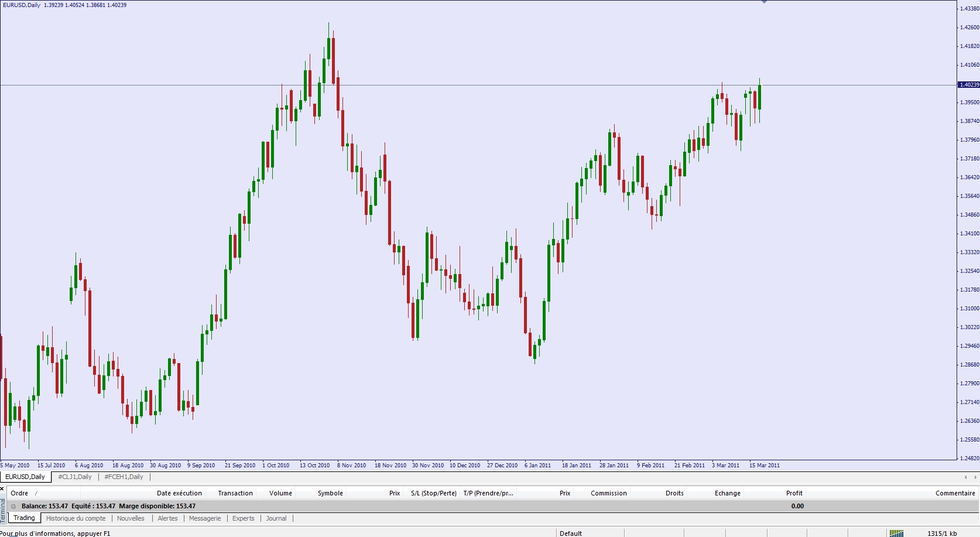Sort orders by the Profit column header
The height and width of the screenshot is (537, 980).
(794, 493)
